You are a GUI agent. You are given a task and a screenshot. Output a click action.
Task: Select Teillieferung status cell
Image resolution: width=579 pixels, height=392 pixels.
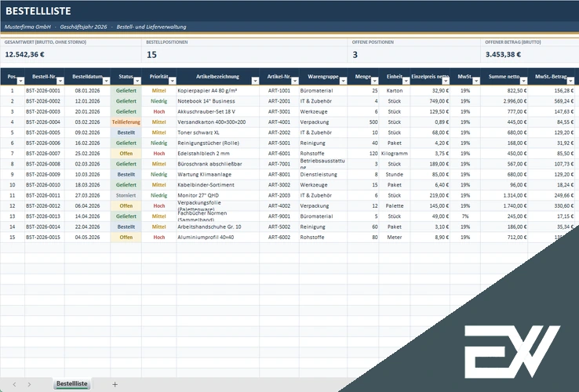tap(126, 122)
